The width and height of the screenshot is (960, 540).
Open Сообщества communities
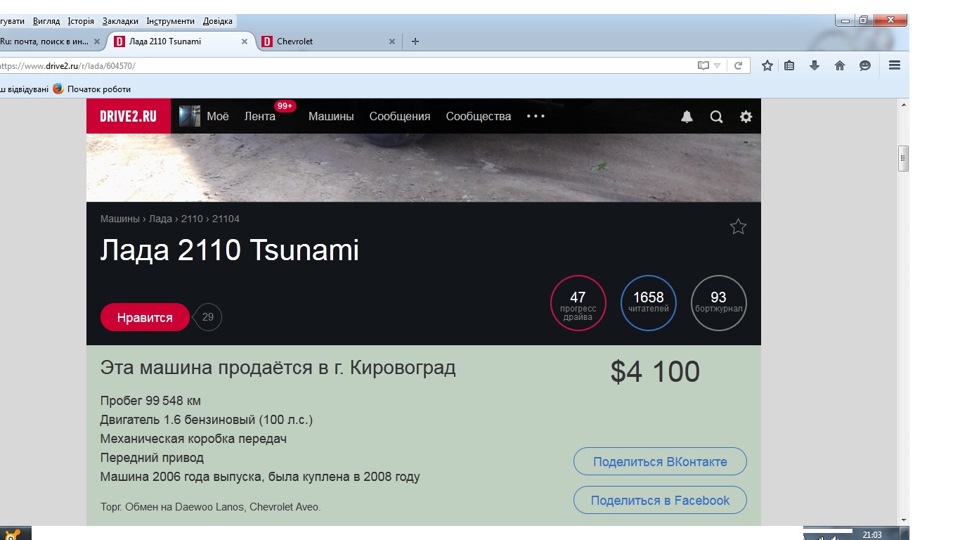pos(478,116)
